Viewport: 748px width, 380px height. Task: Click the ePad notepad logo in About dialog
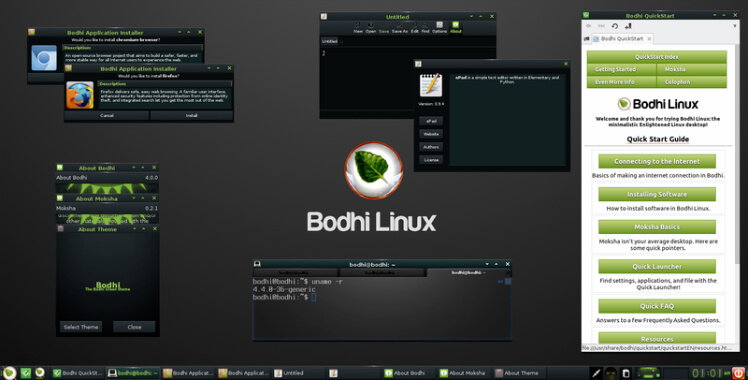(x=431, y=85)
